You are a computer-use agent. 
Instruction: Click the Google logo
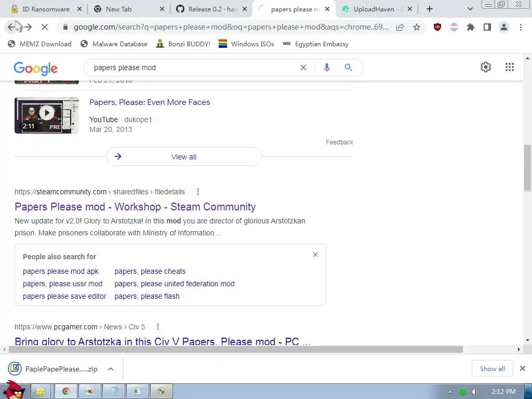click(36, 69)
